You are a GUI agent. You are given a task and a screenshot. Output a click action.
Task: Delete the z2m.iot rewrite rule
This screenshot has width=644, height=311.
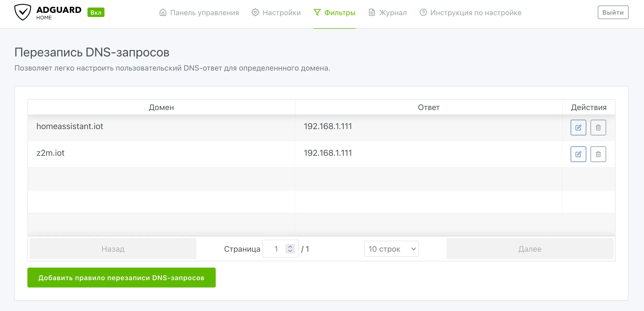point(598,154)
